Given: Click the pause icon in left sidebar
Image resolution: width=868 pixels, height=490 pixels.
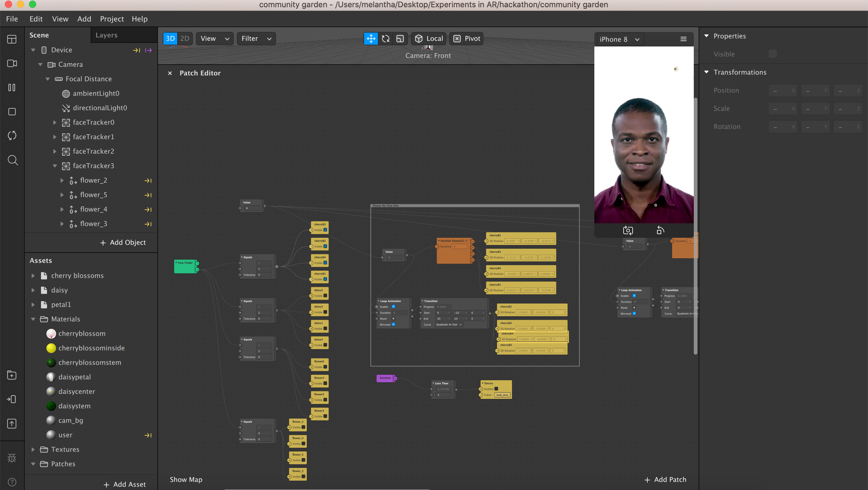Looking at the screenshot, I should coord(12,88).
